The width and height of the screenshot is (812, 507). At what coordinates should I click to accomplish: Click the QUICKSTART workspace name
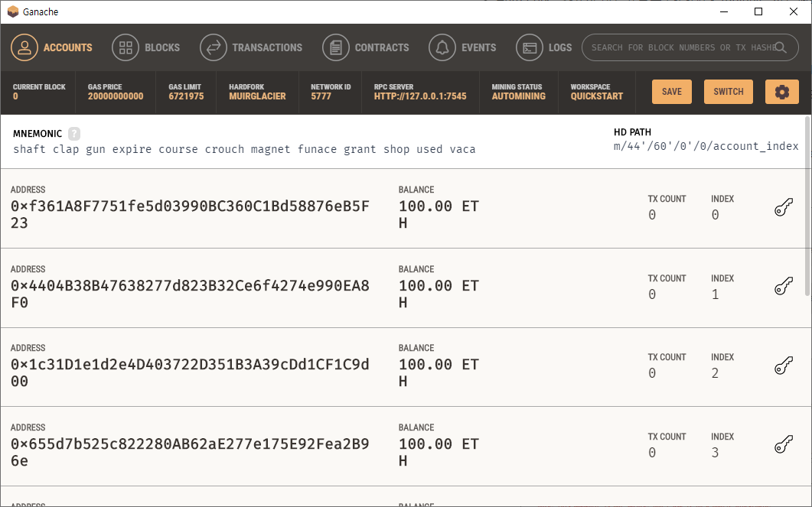tap(597, 96)
